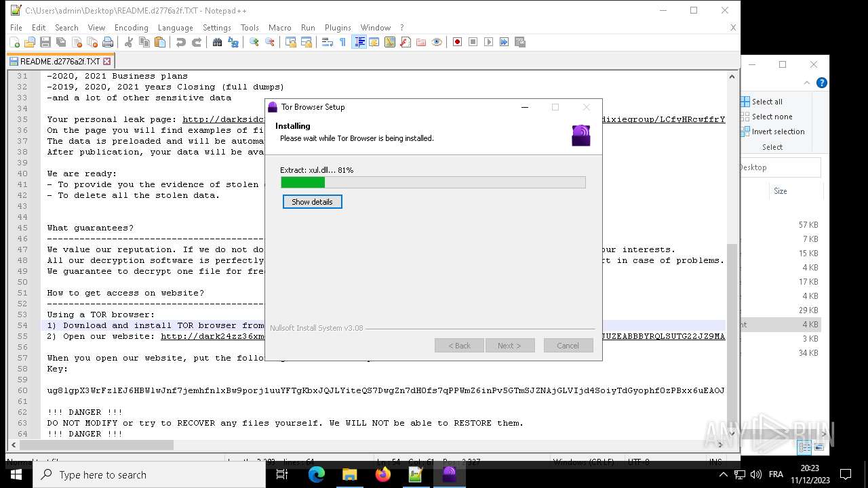Click the Cut scissors icon
This screenshot has height=488, width=868.
(128, 42)
